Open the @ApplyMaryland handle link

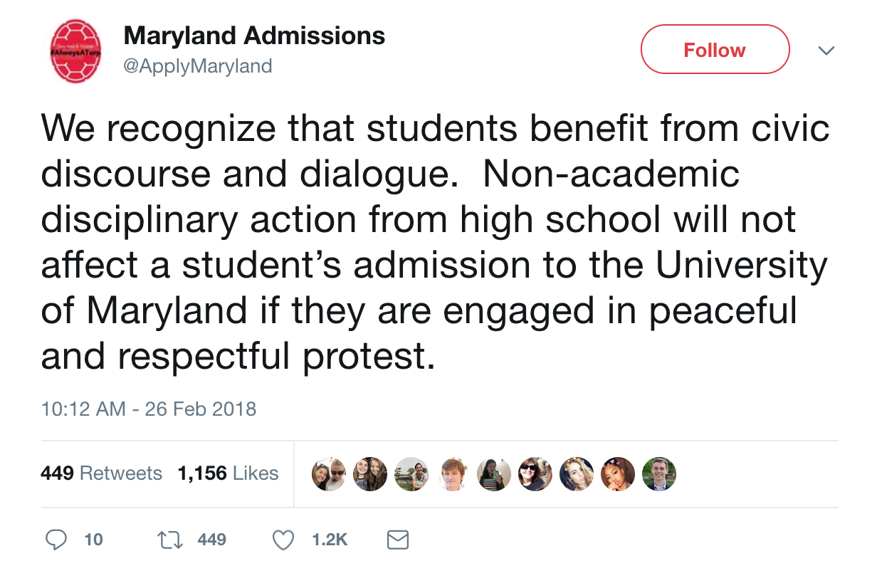197,66
